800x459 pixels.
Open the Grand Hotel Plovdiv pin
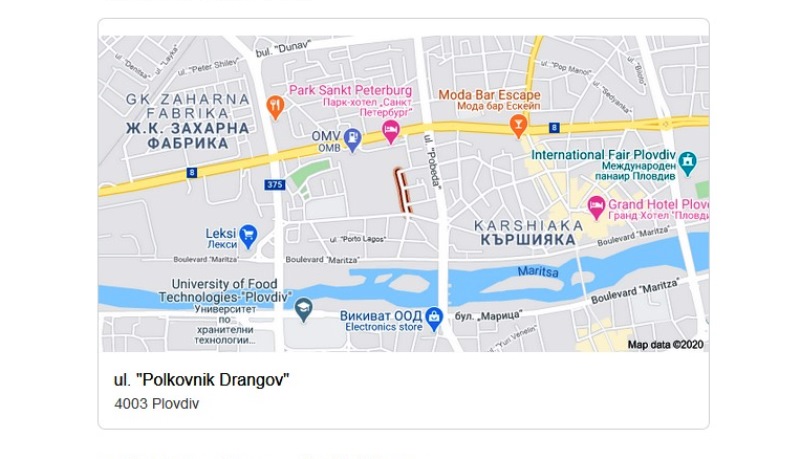[x=596, y=207]
